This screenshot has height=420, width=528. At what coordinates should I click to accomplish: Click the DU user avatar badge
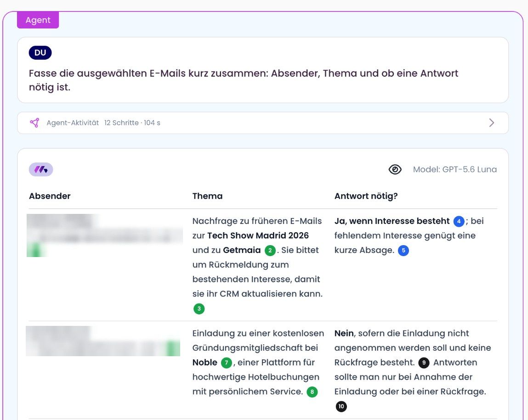(40, 53)
